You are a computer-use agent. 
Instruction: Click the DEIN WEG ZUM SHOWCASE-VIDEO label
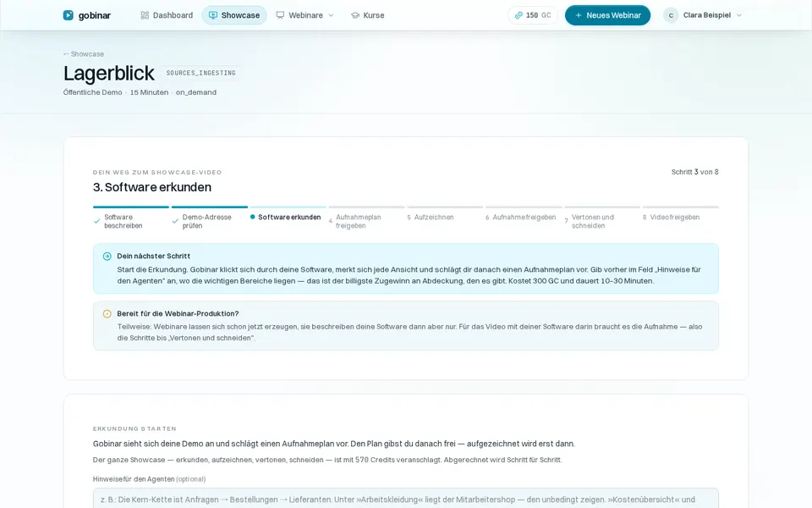tap(157, 172)
